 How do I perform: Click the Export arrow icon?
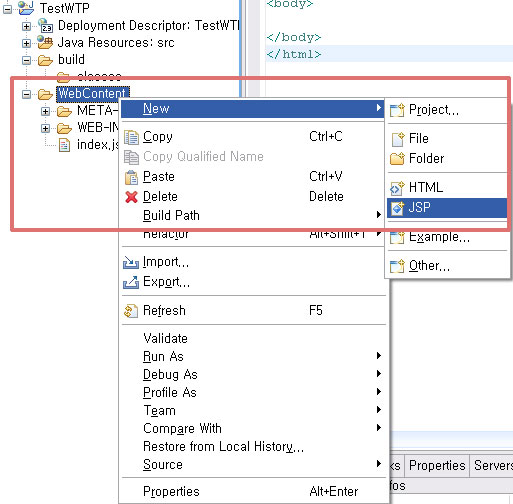pyautogui.click(x=131, y=282)
